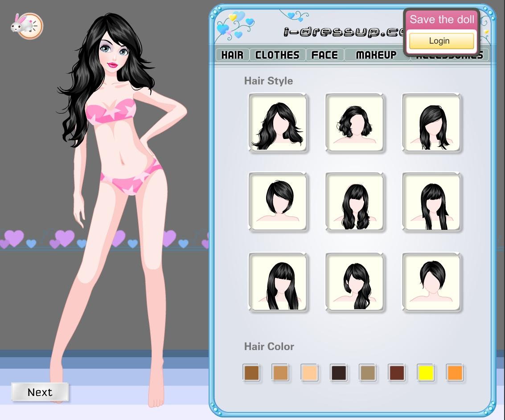Viewport: 505px width, 420px height.
Task: Open the HAIR tab
Action: [232, 55]
